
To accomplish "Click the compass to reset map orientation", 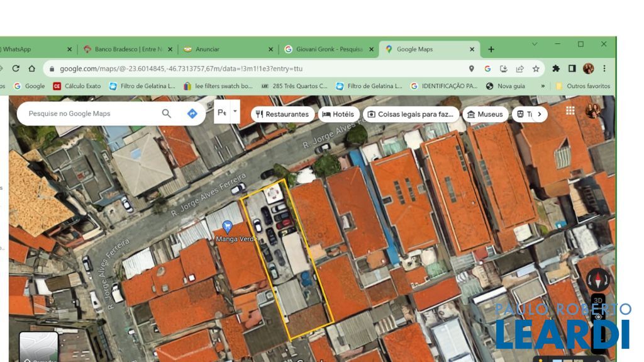I will (597, 280).
